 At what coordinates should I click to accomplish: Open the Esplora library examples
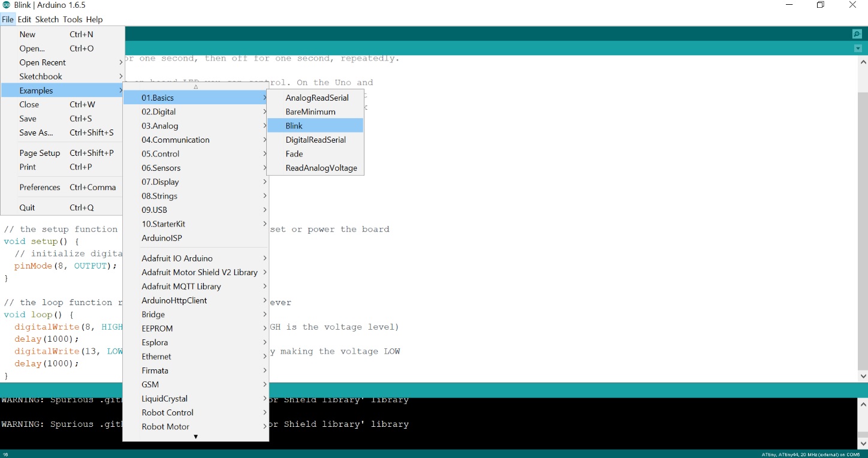195,342
